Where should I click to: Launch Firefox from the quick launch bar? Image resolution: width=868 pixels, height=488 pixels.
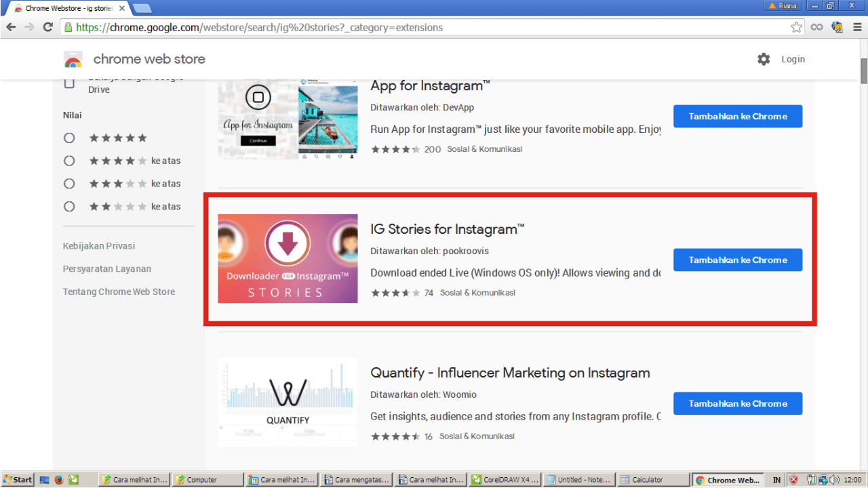coord(59,480)
